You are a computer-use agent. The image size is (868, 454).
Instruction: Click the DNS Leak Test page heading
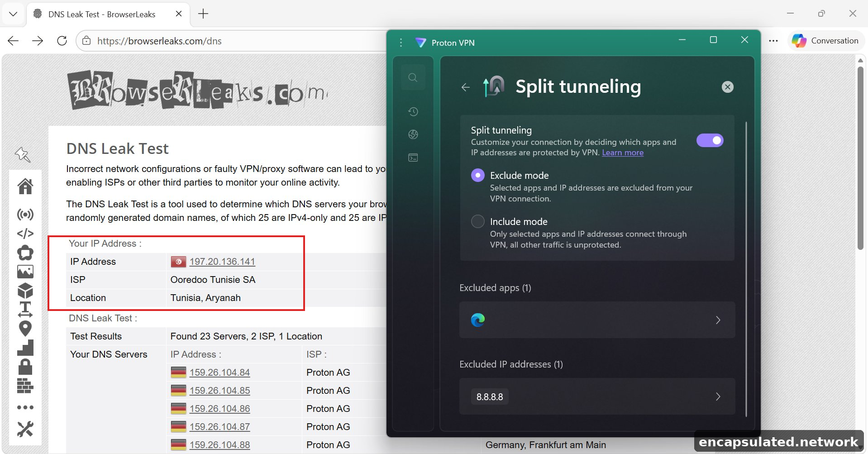[117, 148]
